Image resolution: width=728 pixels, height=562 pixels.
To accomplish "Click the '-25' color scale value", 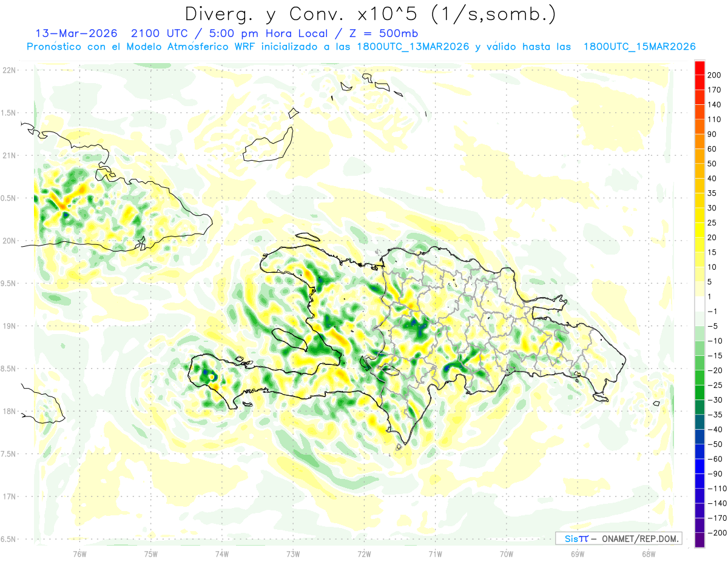I will [x=713, y=385].
